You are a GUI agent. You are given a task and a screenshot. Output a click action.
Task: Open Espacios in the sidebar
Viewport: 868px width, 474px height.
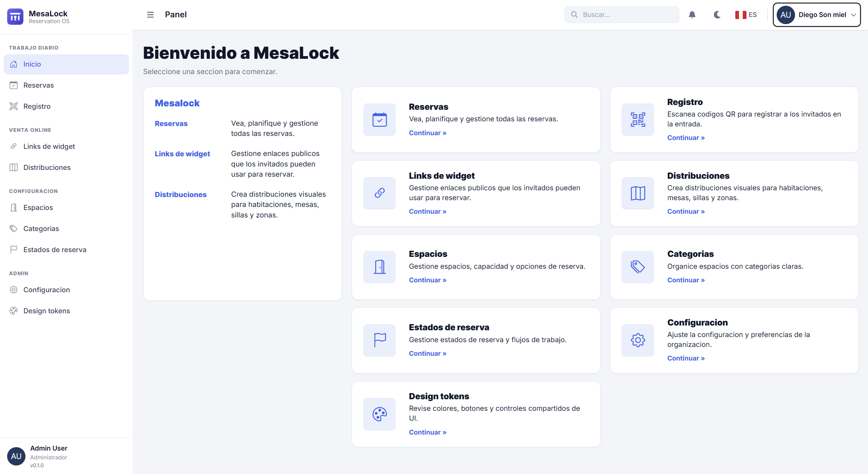[66, 208]
